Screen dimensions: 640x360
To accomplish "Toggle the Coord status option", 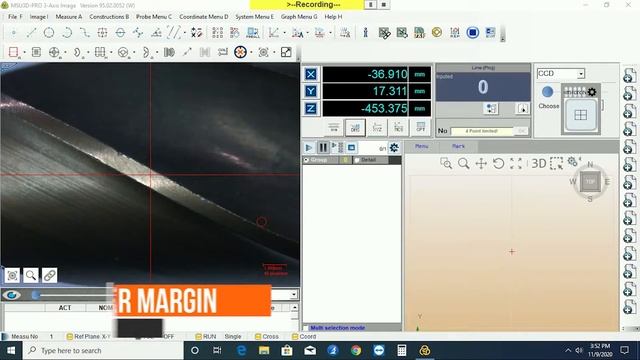I will (304, 337).
